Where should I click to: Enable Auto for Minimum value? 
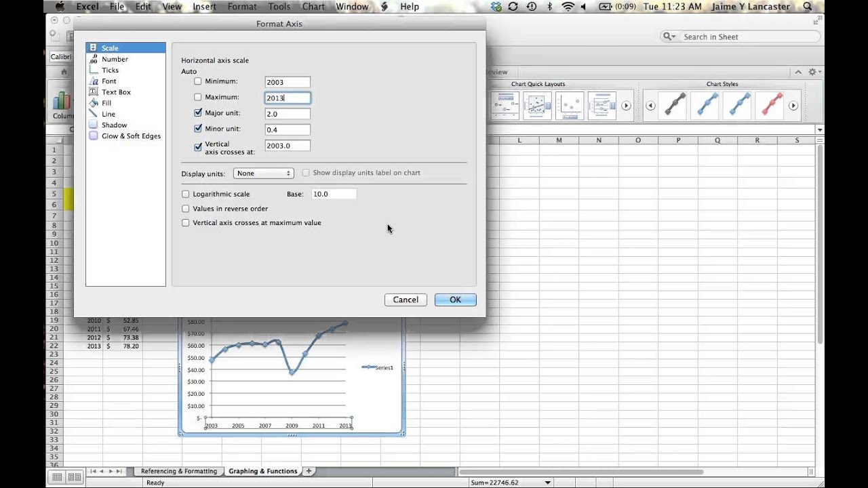point(198,81)
